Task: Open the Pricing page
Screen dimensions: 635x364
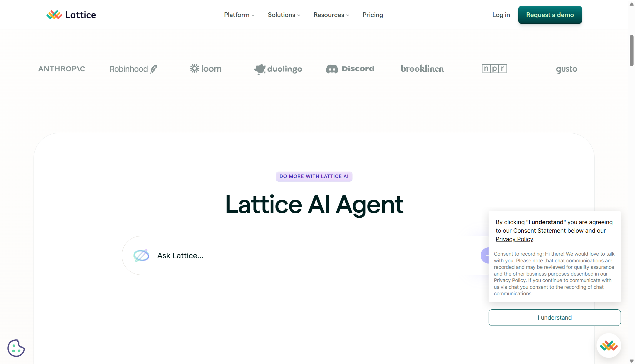Action: [x=372, y=15]
